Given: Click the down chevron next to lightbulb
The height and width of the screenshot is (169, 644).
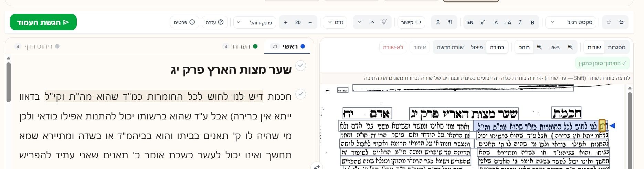Looking at the screenshot, I should pyautogui.click(x=360, y=22).
